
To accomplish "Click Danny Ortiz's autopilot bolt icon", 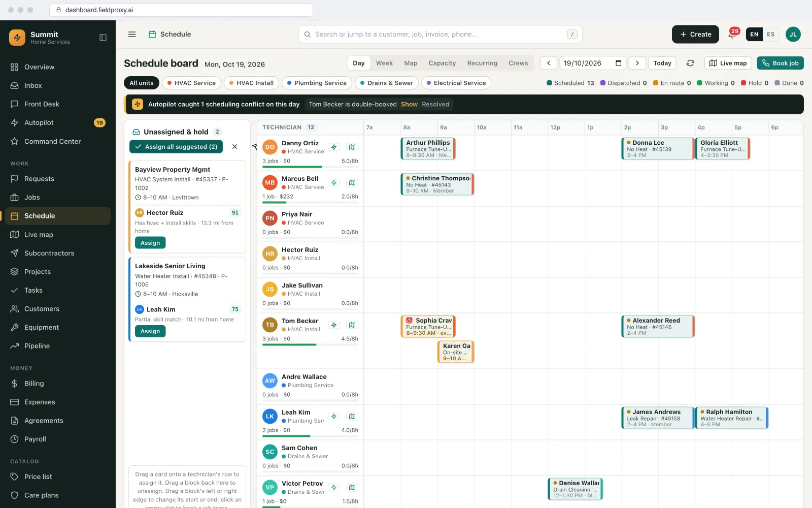I will tap(334, 147).
